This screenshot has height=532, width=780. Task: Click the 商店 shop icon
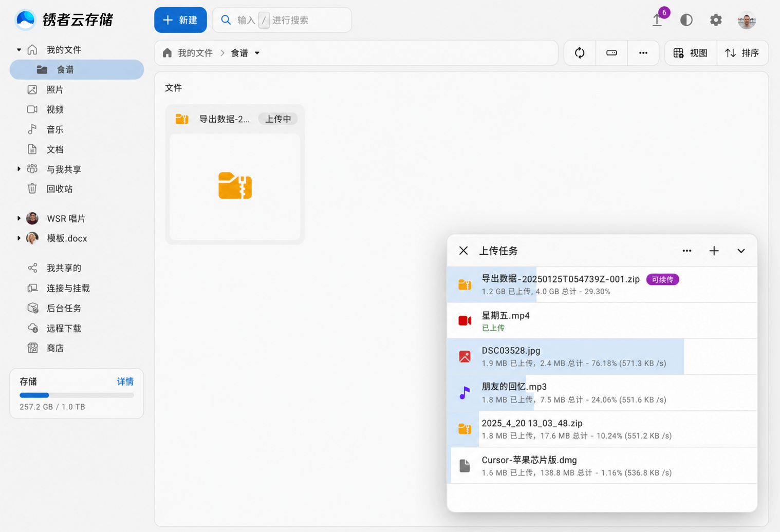click(32, 348)
